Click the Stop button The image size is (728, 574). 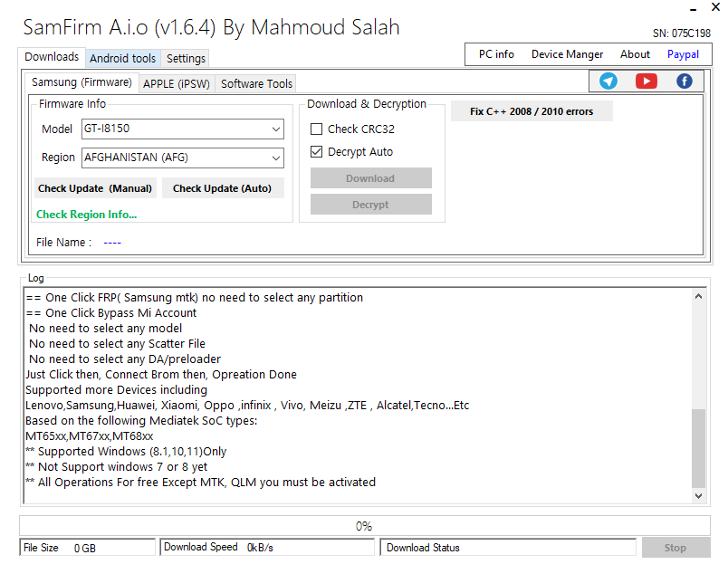coord(675,548)
